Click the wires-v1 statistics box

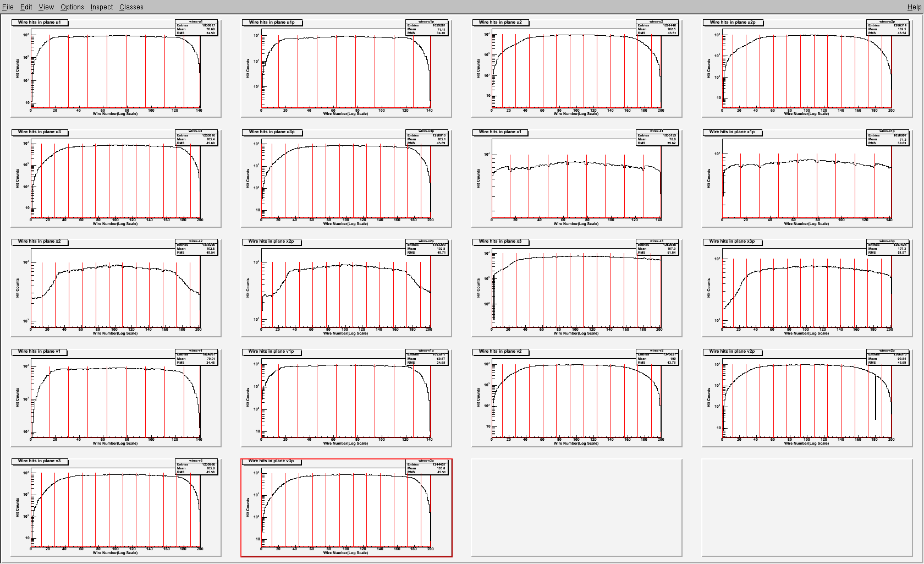[x=196, y=357]
